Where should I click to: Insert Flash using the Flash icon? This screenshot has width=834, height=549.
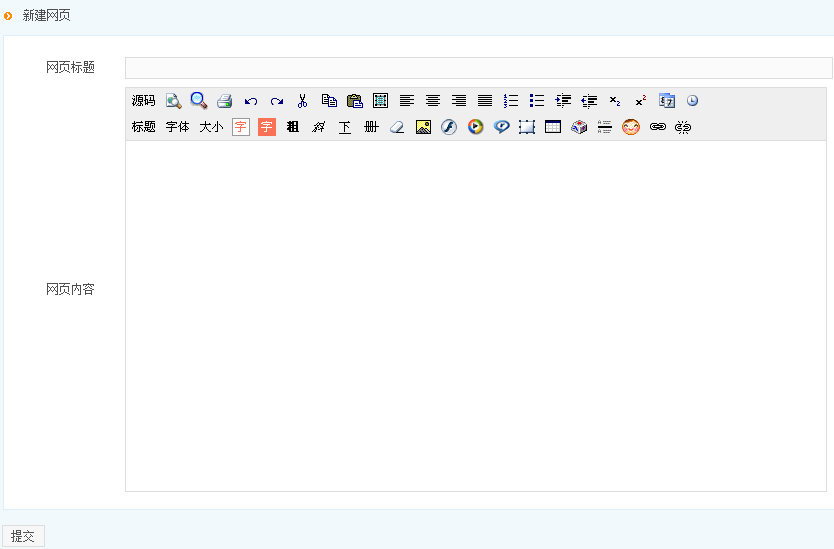coord(449,127)
